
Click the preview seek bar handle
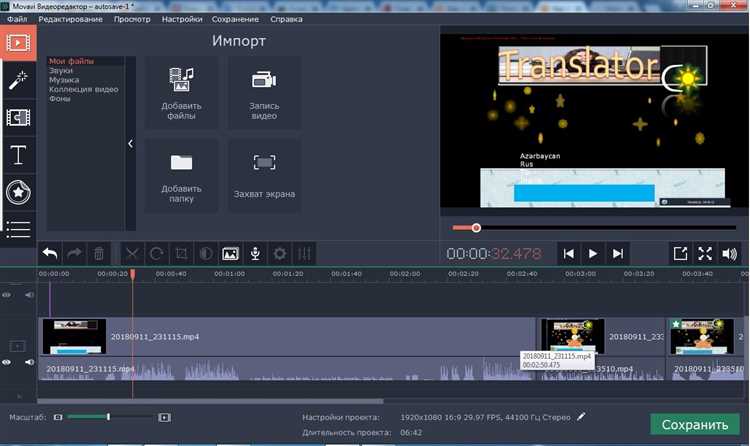tap(476, 228)
